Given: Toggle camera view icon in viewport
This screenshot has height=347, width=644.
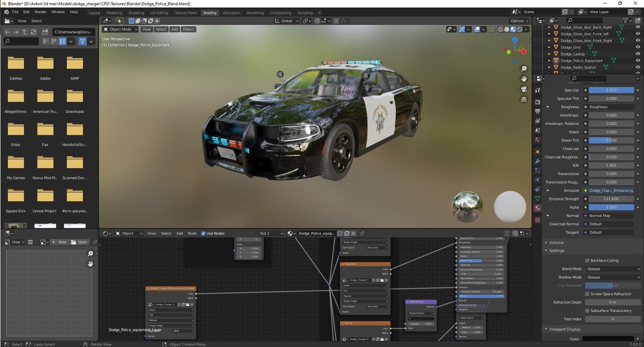Looking at the screenshot, I should click(524, 89).
